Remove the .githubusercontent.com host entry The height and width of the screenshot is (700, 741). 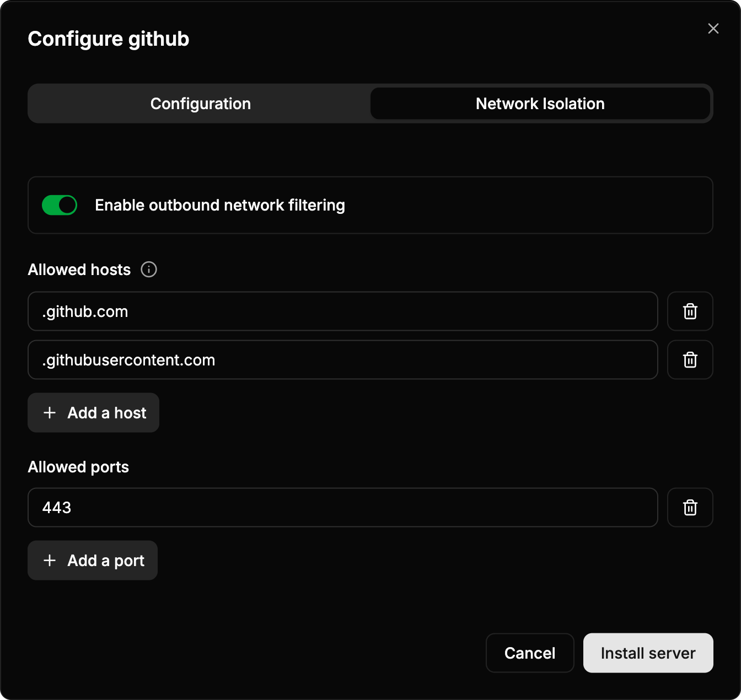tap(690, 360)
